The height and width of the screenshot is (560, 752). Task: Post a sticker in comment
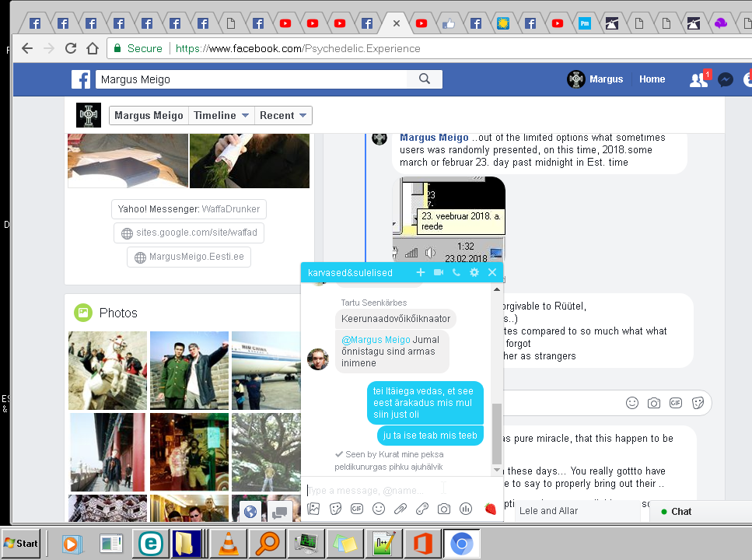click(698, 403)
